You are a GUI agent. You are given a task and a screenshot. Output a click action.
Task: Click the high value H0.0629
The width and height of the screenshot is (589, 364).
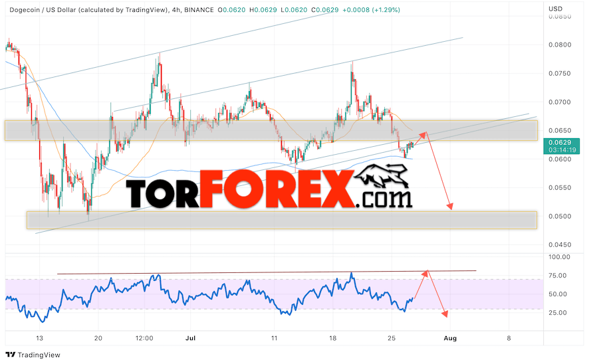[263, 10]
